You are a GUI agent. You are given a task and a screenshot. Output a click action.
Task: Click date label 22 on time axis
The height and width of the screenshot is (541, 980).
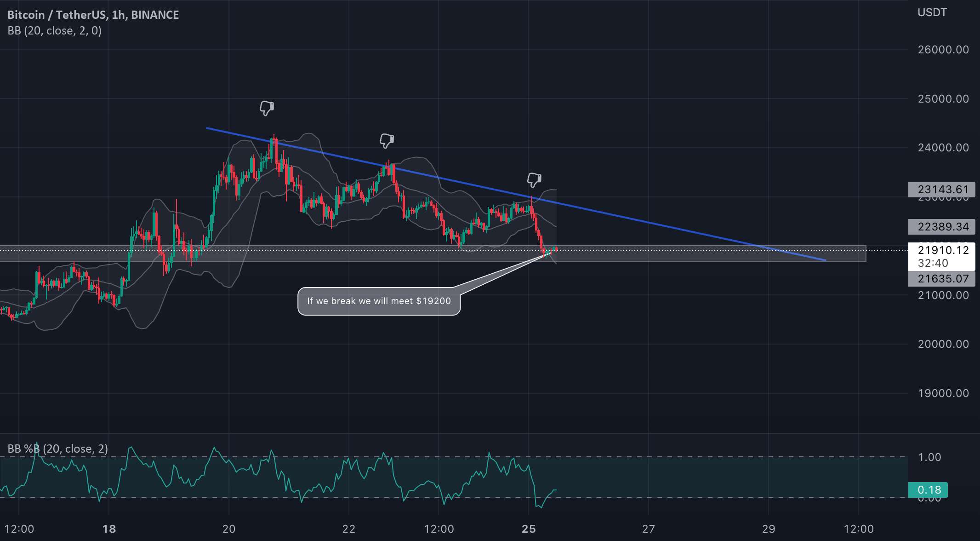coord(349,529)
